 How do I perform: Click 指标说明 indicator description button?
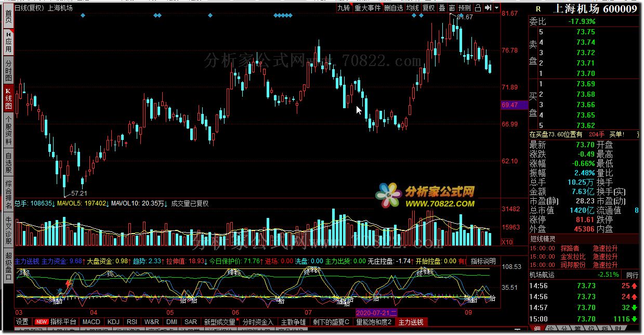[x=483, y=261]
